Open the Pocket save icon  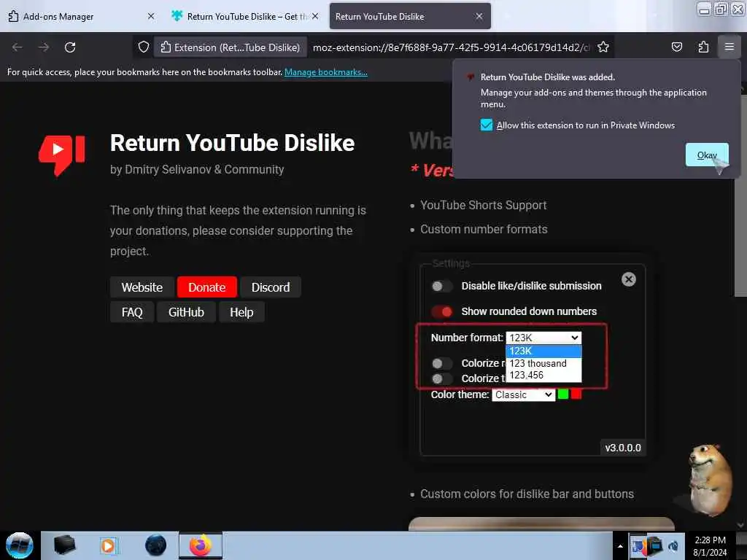tap(676, 47)
